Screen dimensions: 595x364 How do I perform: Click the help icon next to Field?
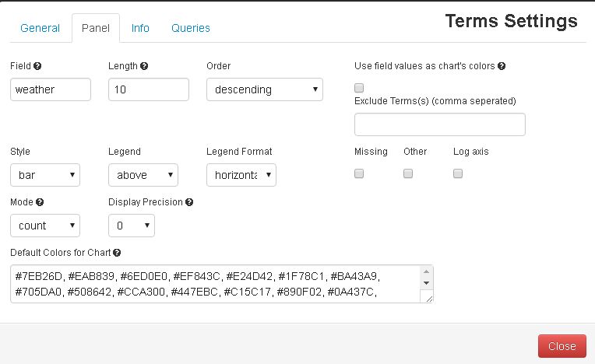point(37,66)
